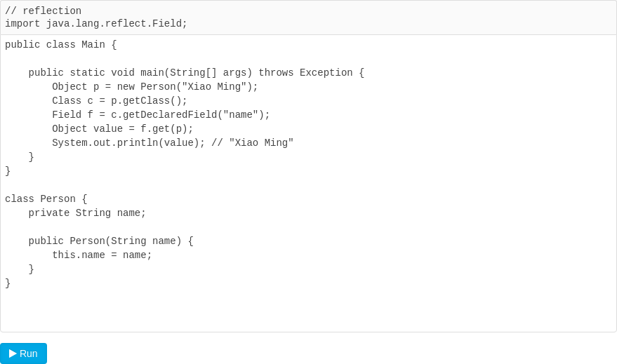The image size is (617, 364).
Task: Click the 'Object value = f.get(p);' line
Action: click(122, 129)
